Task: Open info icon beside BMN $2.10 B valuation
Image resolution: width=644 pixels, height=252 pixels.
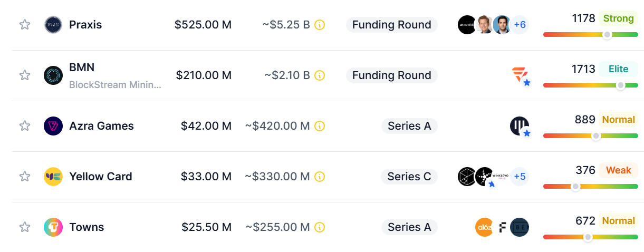Action: (320, 75)
